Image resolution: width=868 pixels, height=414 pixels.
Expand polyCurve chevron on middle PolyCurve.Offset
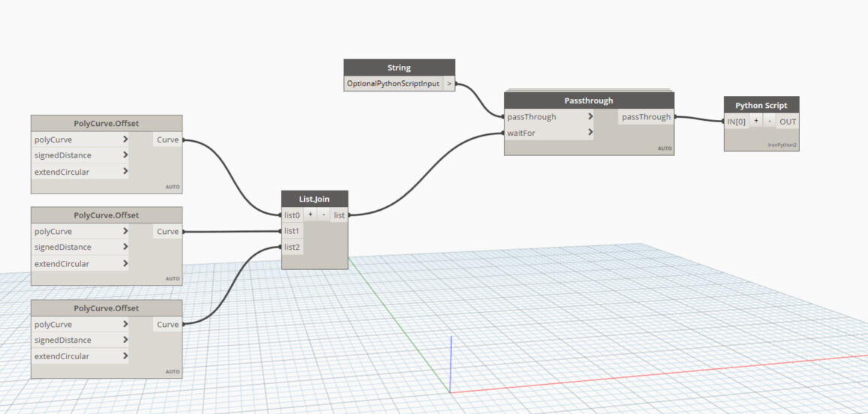[x=125, y=231]
